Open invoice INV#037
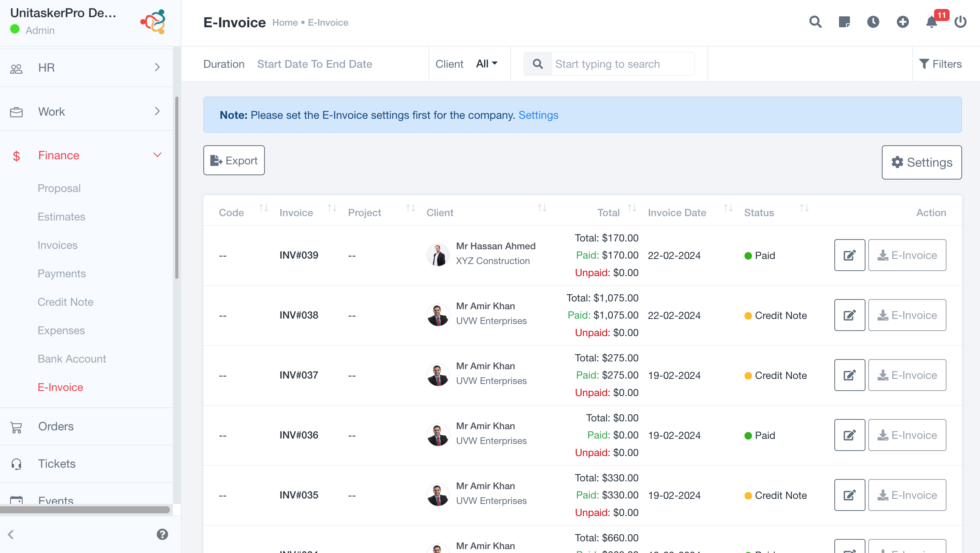The width and height of the screenshot is (980, 553). (299, 375)
